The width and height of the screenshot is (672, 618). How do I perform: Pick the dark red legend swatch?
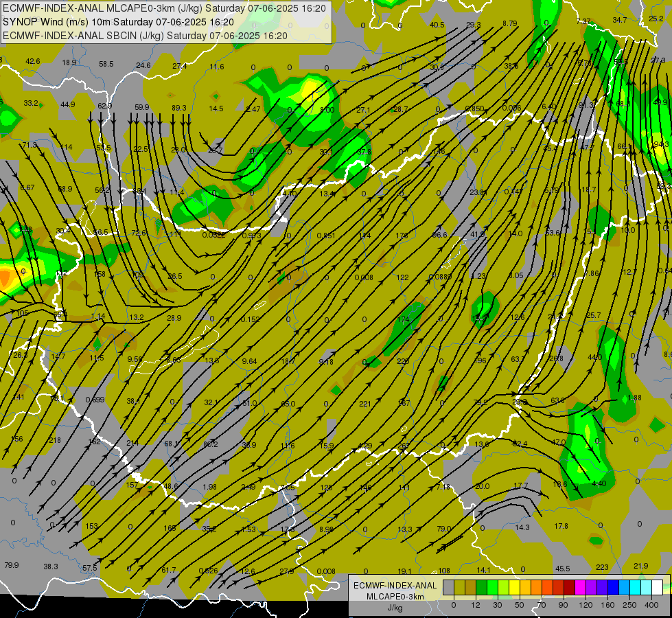(x=569, y=587)
